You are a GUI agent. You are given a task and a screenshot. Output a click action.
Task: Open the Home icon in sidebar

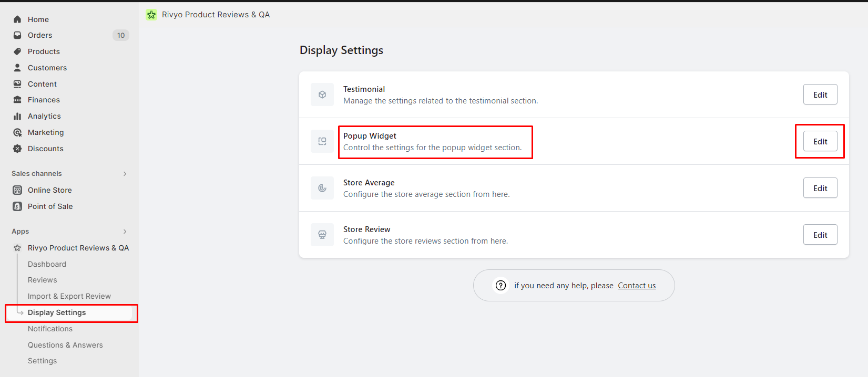(x=17, y=19)
